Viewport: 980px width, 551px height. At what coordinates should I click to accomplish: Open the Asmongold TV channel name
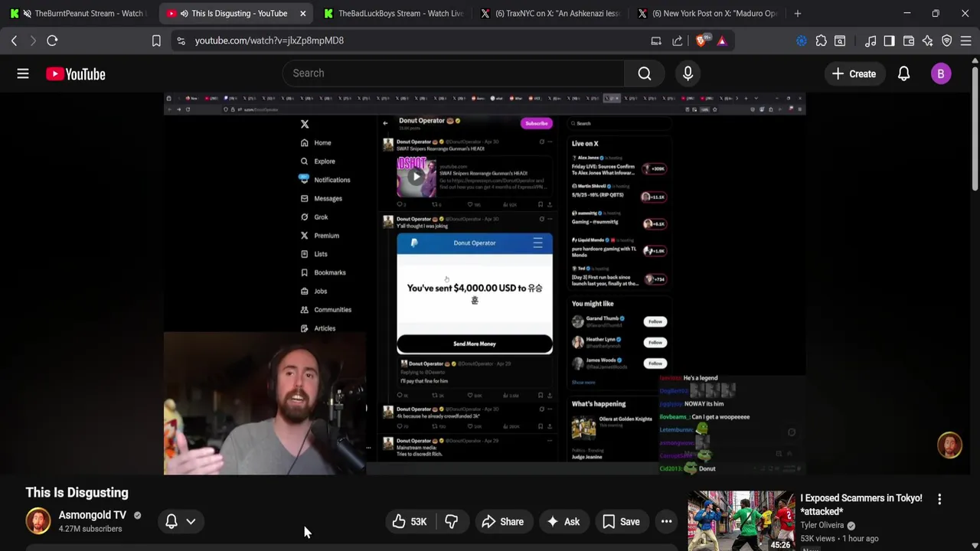pos(93,515)
